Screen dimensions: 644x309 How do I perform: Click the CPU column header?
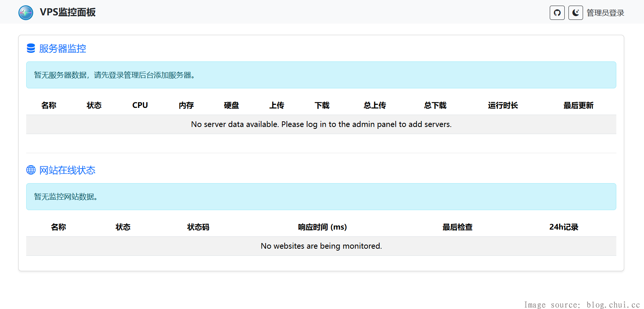[140, 105]
